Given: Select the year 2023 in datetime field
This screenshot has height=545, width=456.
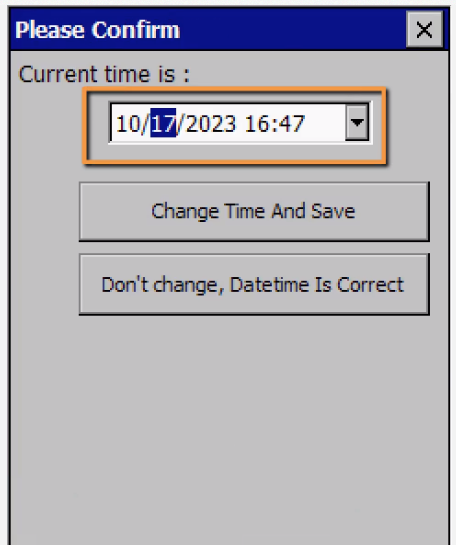Looking at the screenshot, I should click(211, 124).
